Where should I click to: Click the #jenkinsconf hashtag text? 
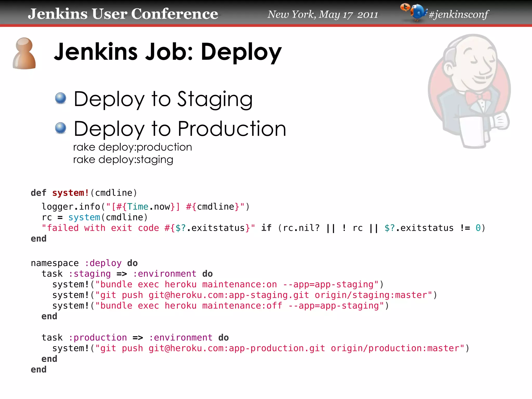click(459, 14)
